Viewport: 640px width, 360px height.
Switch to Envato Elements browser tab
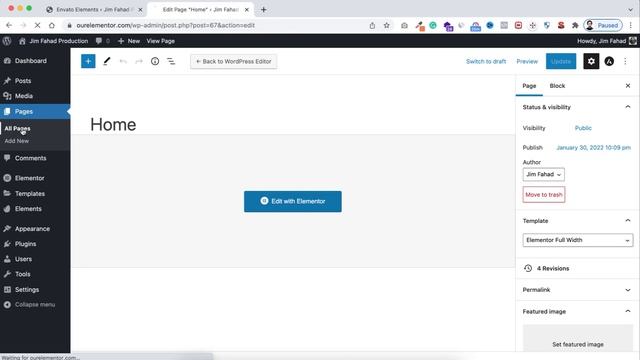(x=93, y=9)
